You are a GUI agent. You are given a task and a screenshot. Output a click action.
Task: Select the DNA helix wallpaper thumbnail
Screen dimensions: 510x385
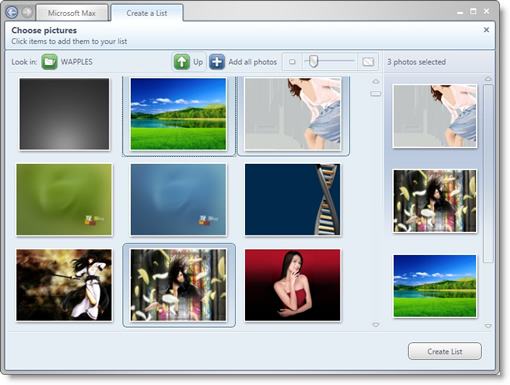click(x=292, y=199)
